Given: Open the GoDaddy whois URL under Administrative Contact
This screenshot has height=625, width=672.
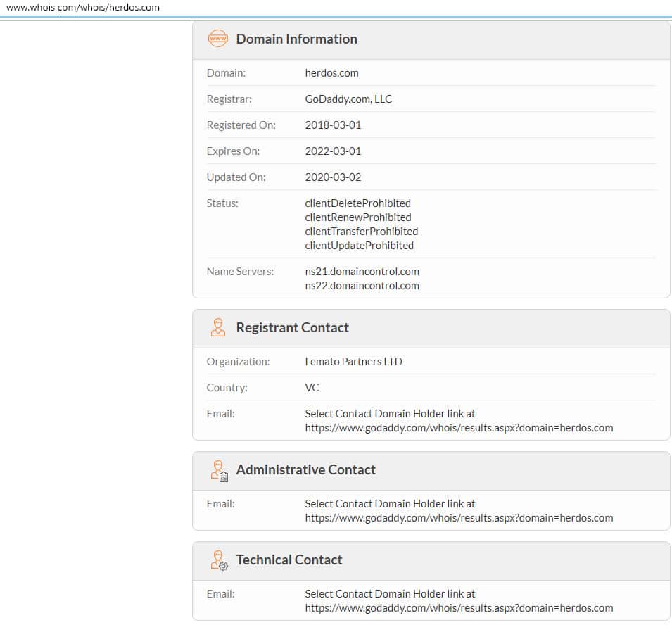Looking at the screenshot, I should 459,518.
